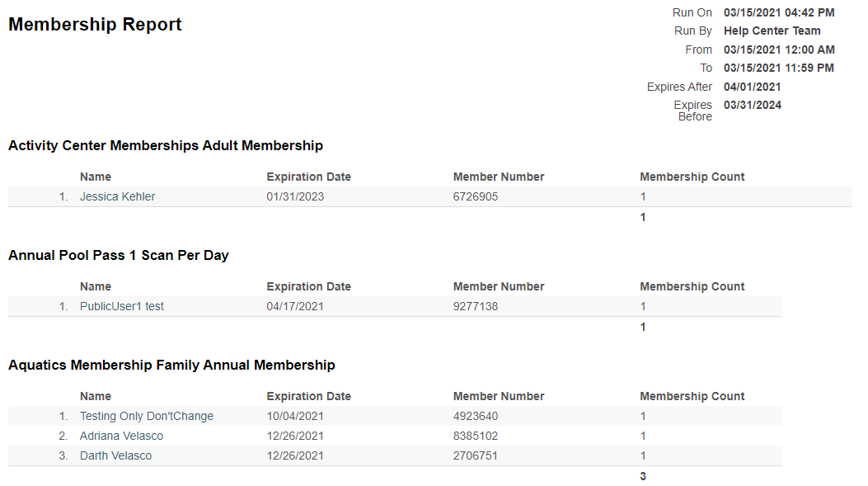This screenshot has height=486, width=868.
Task: Click Expires Before value 03/31/2024
Action: pos(753,106)
